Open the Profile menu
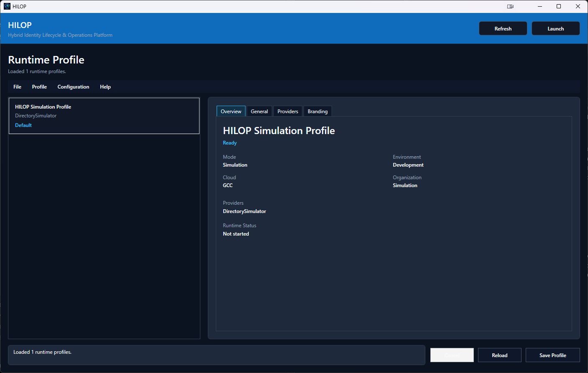 point(39,87)
